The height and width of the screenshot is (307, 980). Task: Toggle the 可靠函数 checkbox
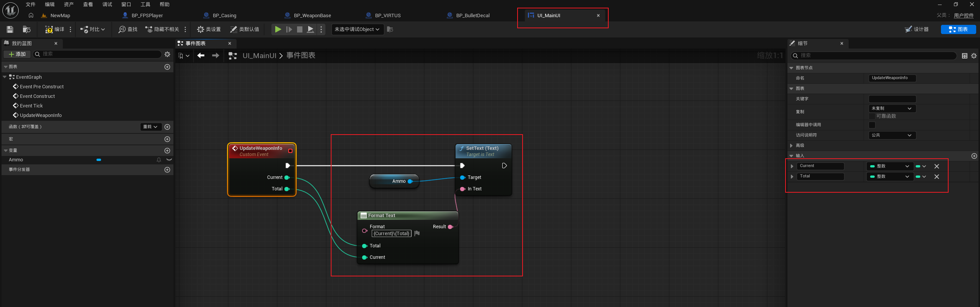(x=872, y=116)
